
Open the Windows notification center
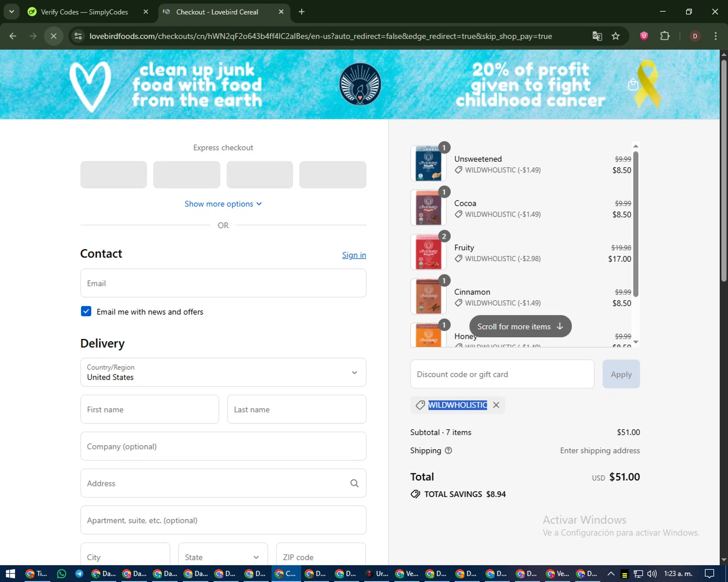tap(710, 574)
